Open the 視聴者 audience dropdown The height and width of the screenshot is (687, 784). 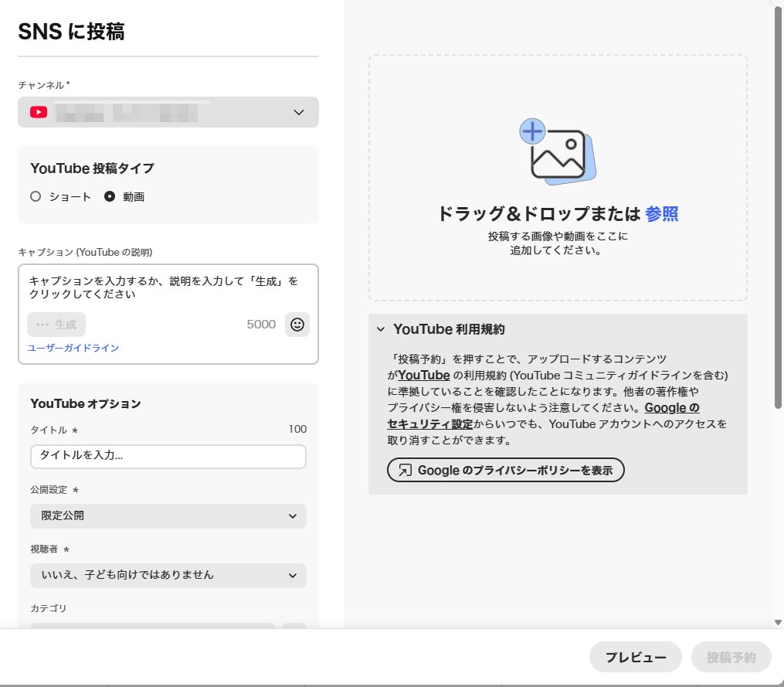168,576
